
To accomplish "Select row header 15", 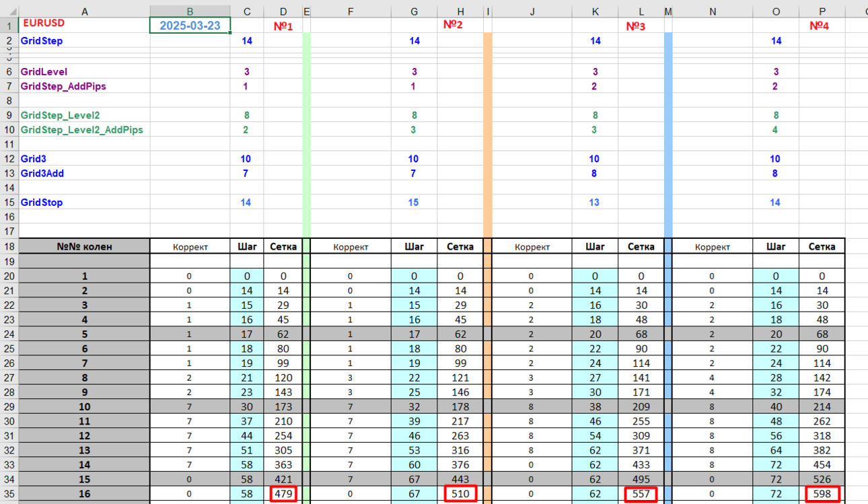I will click(x=9, y=202).
